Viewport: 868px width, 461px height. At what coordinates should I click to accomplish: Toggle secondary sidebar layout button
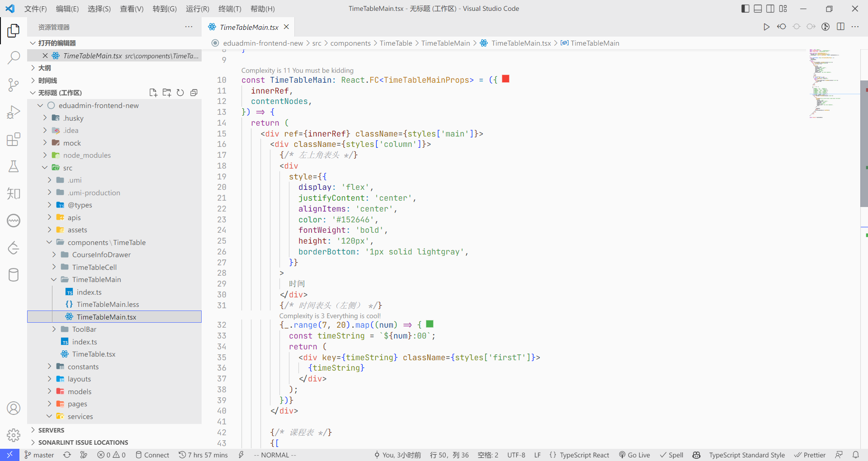(x=771, y=9)
